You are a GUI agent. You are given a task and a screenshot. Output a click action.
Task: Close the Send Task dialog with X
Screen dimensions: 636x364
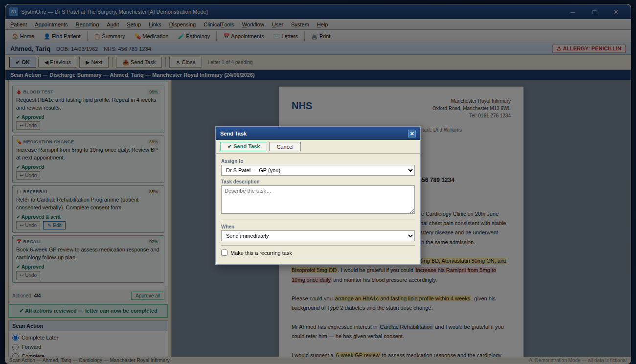[x=412, y=134]
